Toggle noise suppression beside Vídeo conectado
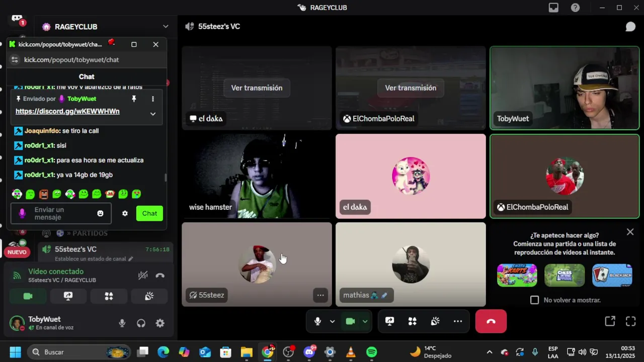 (143, 275)
